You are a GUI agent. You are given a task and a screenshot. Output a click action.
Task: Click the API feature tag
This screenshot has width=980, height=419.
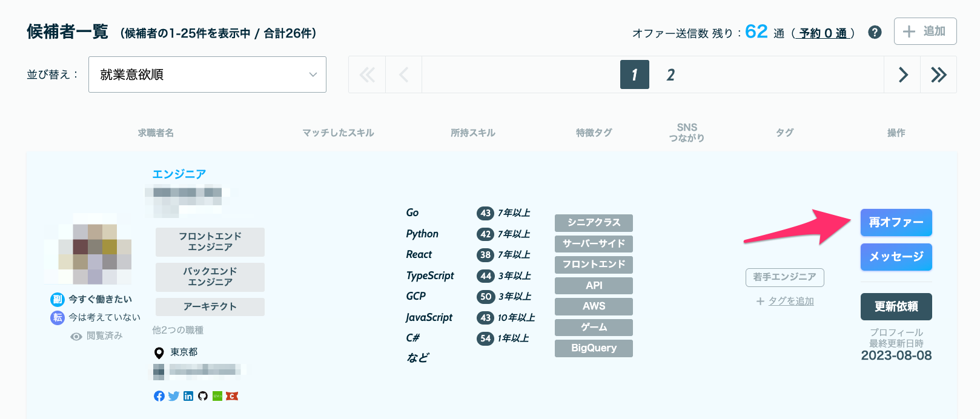[594, 285]
